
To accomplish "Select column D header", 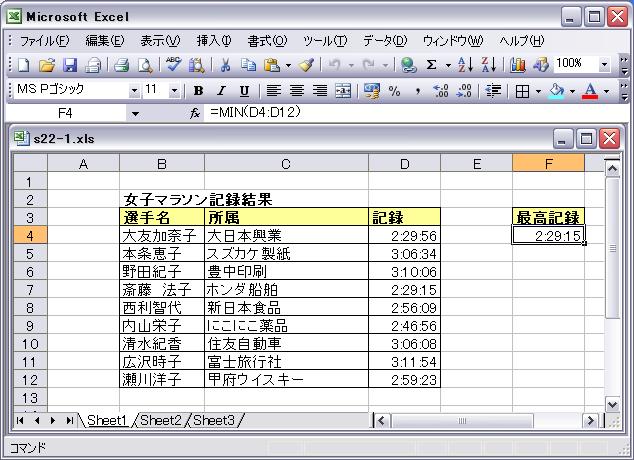I will point(404,164).
